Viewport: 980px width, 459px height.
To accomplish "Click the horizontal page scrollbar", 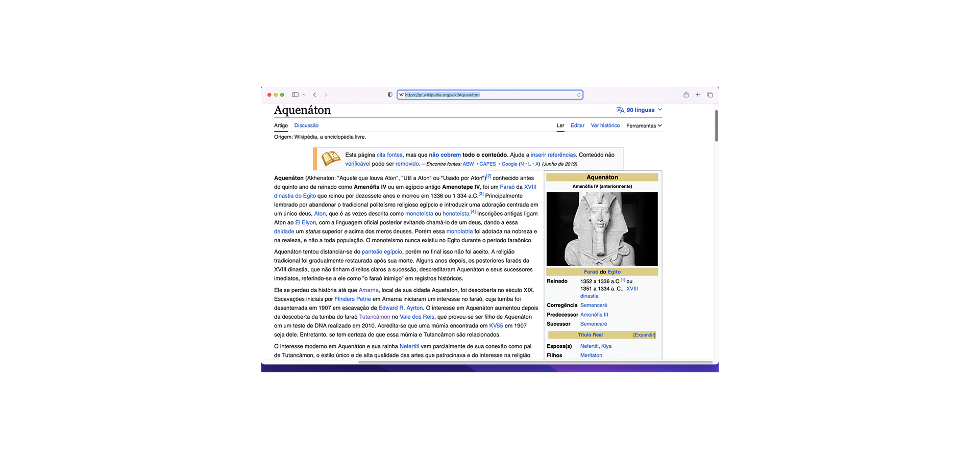I will (535, 362).
